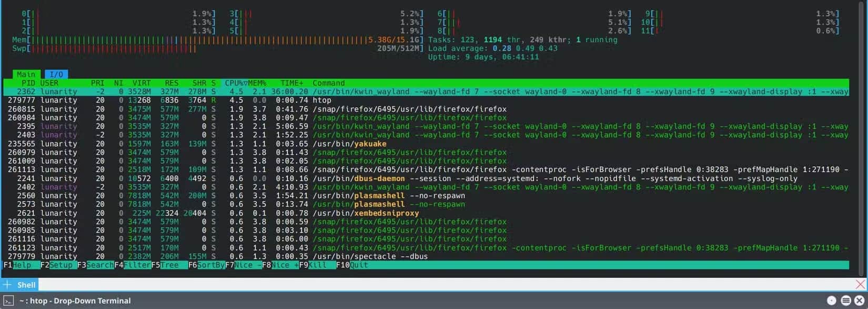Screen dimensions: 868x309
Task: Open F2 Setup in htop
Action: tap(56, 265)
